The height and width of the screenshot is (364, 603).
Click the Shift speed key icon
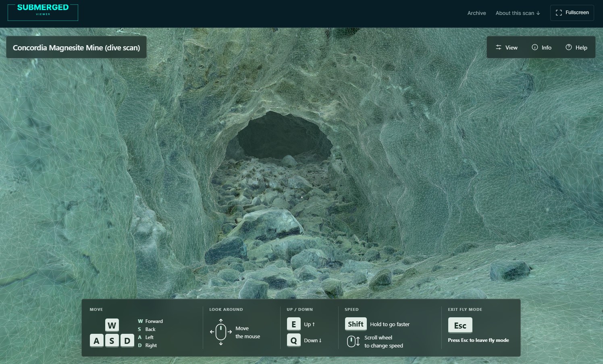pos(356,324)
